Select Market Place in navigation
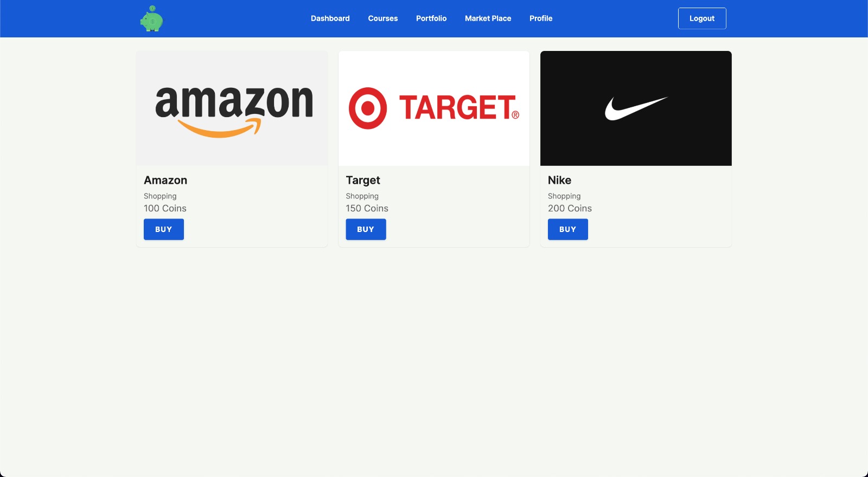The image size is (868, 477). click(x=488, y=18)
